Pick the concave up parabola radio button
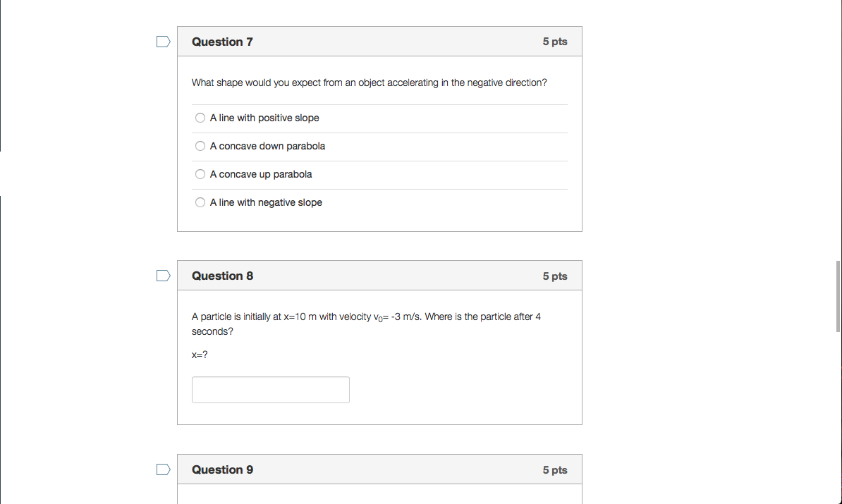This screenshot has height=504, width=842. coord(200,174)
